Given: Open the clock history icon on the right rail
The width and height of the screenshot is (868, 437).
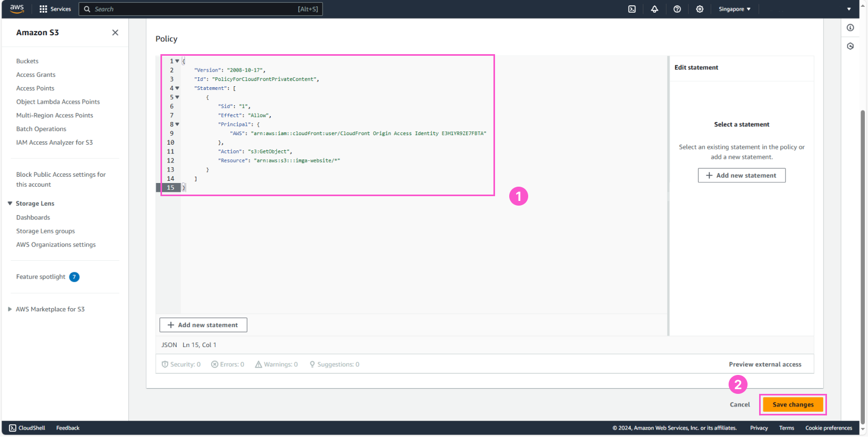Looking at the screenshot, I should [x=850, y=46].
